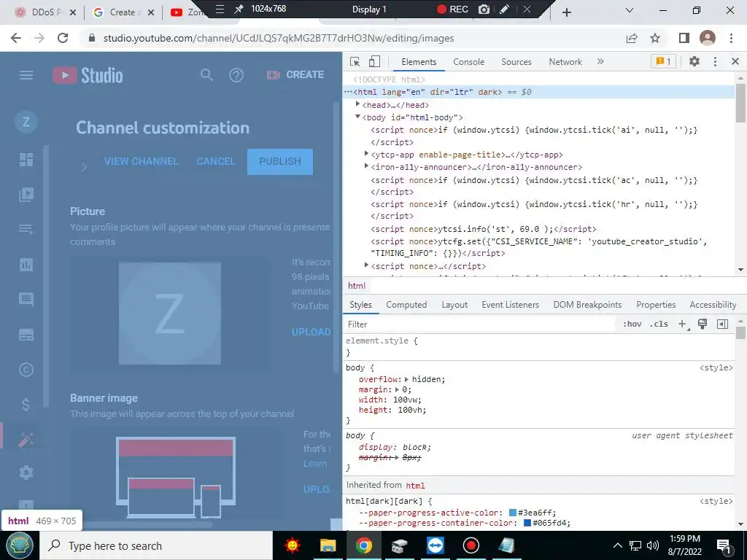Open the Properties tab
This screenshot has width=747, height=560.
pyautogui.click(x=656, y=305)
